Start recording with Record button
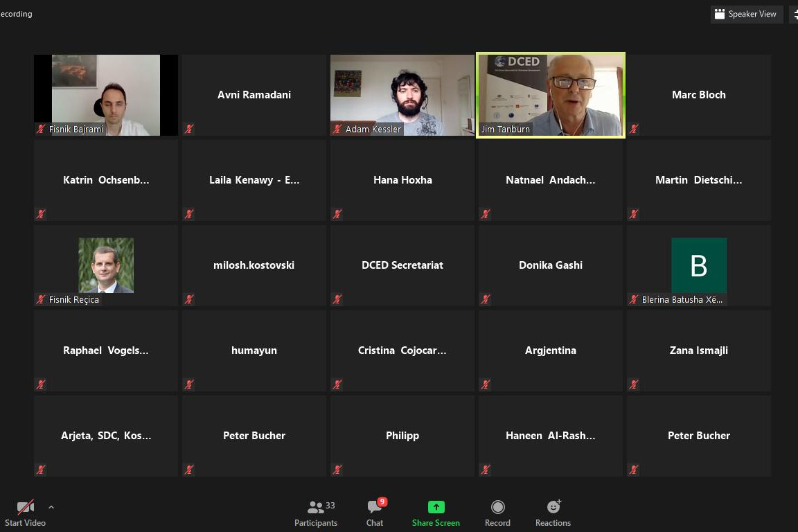798x532 pixels. coord(497,513)
